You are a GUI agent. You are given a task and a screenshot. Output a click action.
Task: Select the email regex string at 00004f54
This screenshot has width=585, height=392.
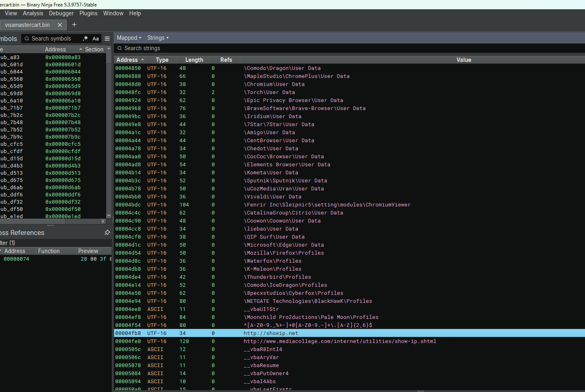coord(349,325)
